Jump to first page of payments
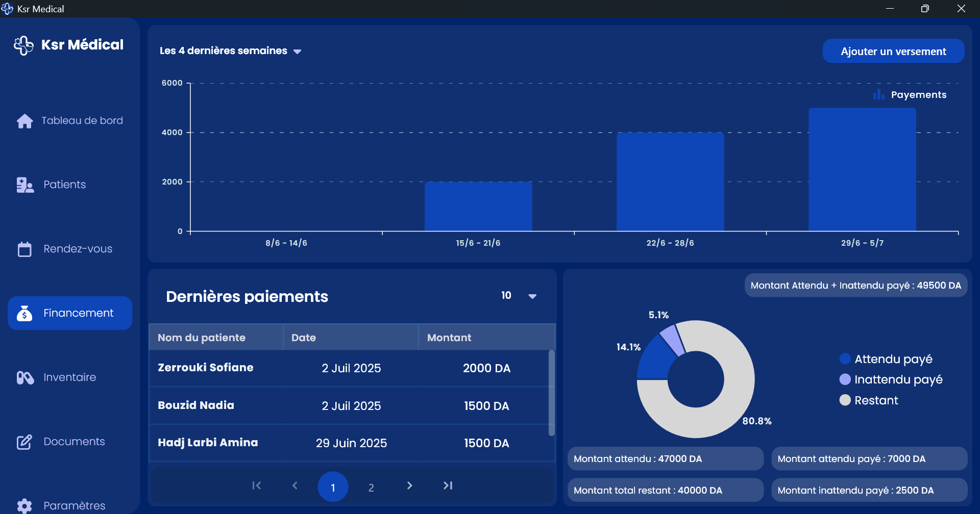The height and width of the screenshot is (514, 980). (257, 485)
